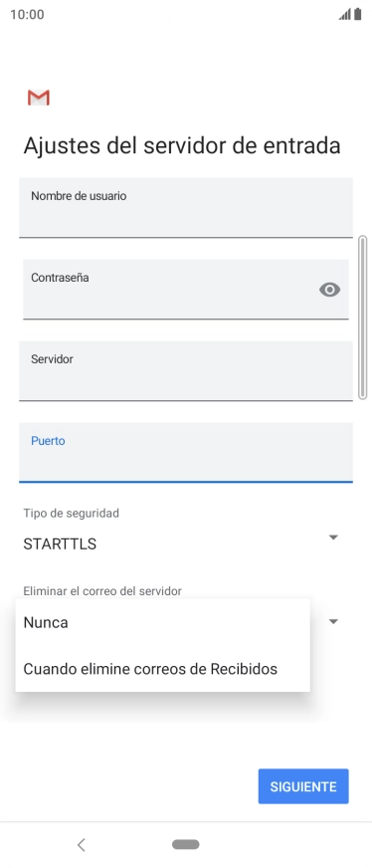The height and width of the screenshot is (868, 372).
Task: Focus the Contraseña field
Action: pyautogui.click(x=186, y=290)
